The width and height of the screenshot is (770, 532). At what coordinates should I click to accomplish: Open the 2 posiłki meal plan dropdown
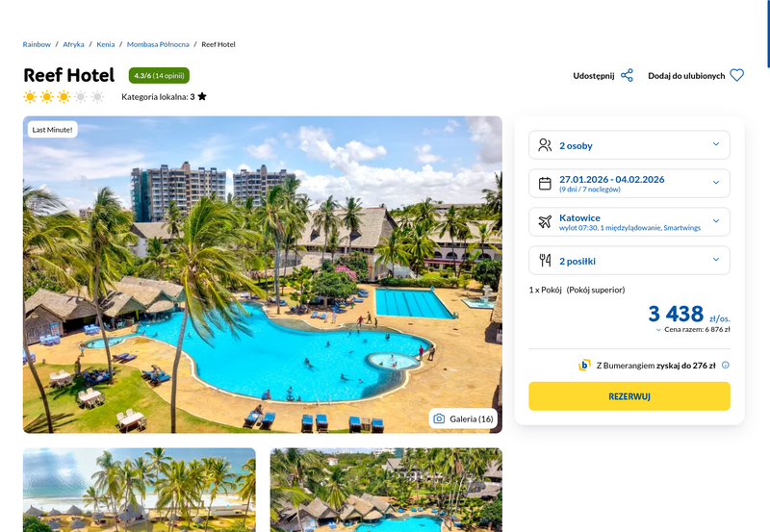coord(629,260)
